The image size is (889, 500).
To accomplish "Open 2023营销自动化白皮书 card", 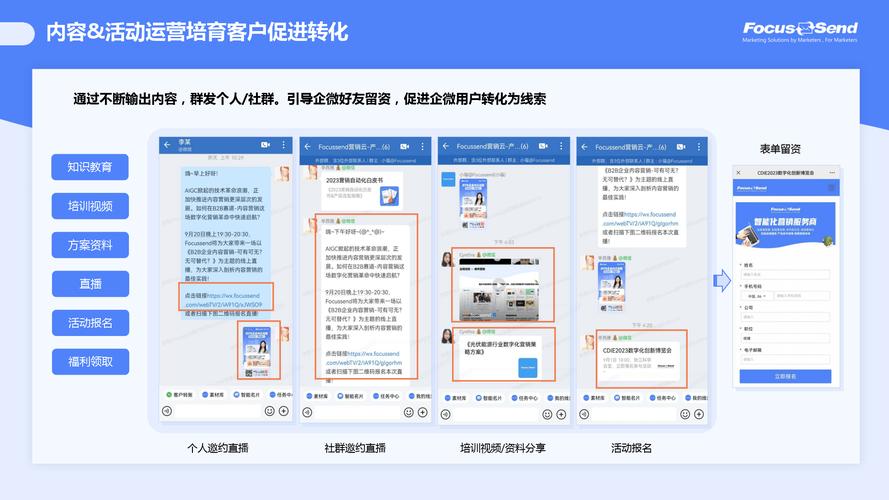I will (x=362, y=189).
